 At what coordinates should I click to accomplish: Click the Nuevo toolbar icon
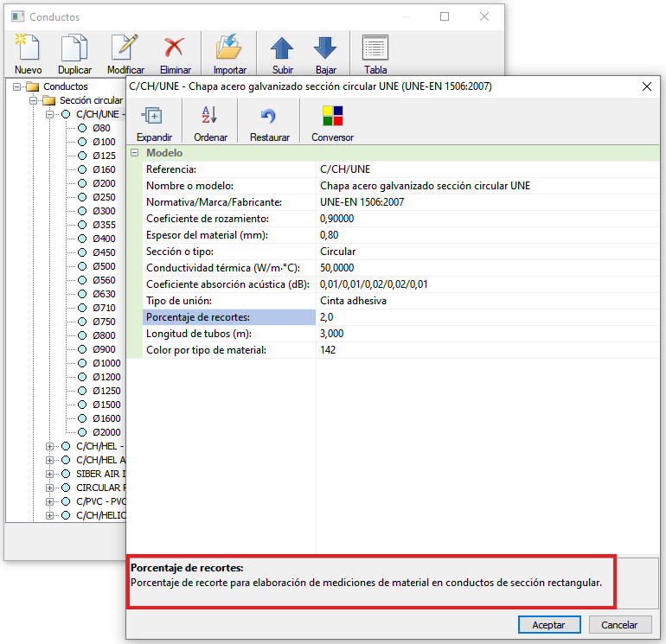[28, 48]
